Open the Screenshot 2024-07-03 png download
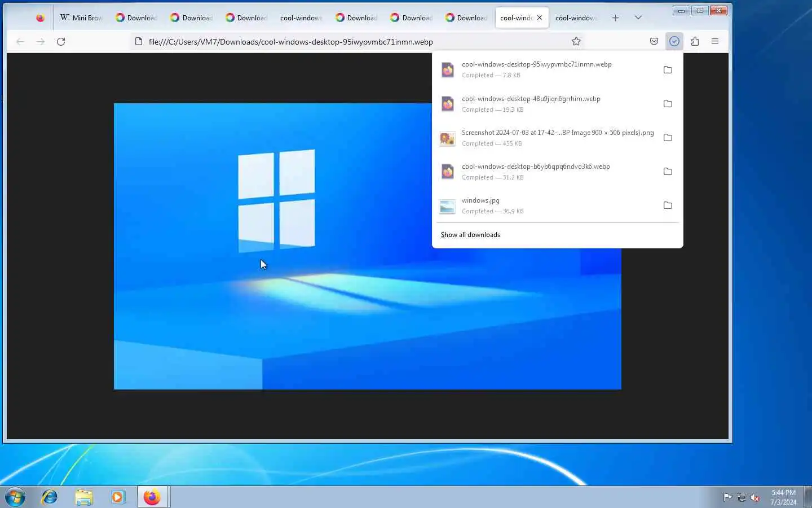The height and width of the screenshot is (508, 812). [546, 138]
